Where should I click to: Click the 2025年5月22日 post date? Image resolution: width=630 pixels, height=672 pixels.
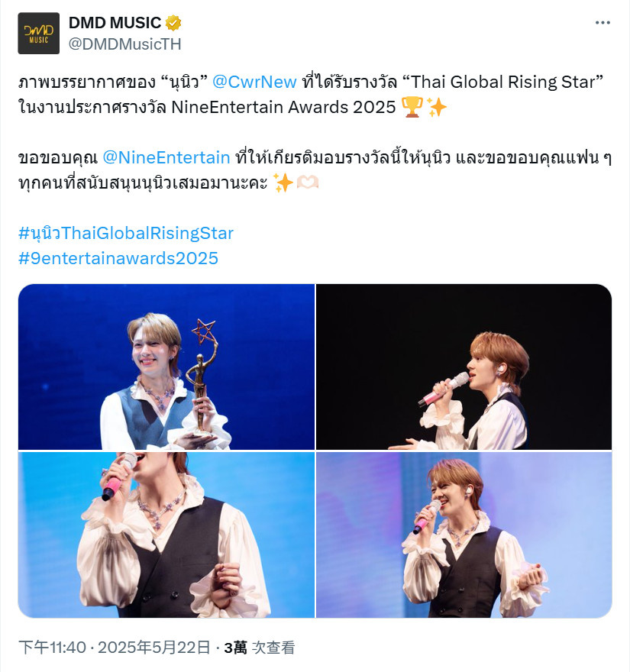coord(153,647)
